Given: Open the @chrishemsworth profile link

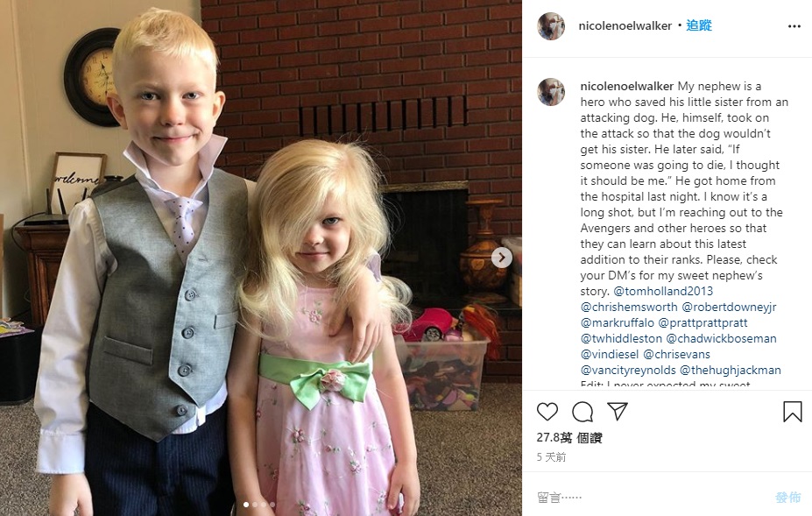Looking at the screenshot, I should coord(629,307).
